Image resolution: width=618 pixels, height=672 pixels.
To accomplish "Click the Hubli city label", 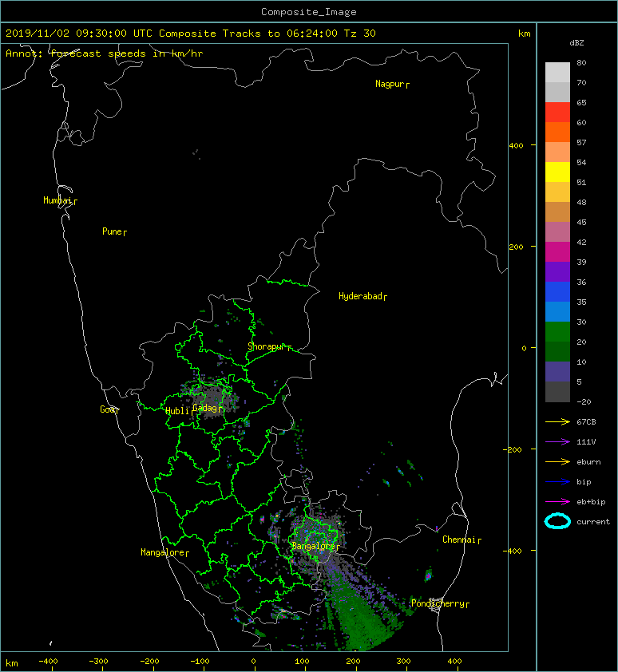I will 177,411.
